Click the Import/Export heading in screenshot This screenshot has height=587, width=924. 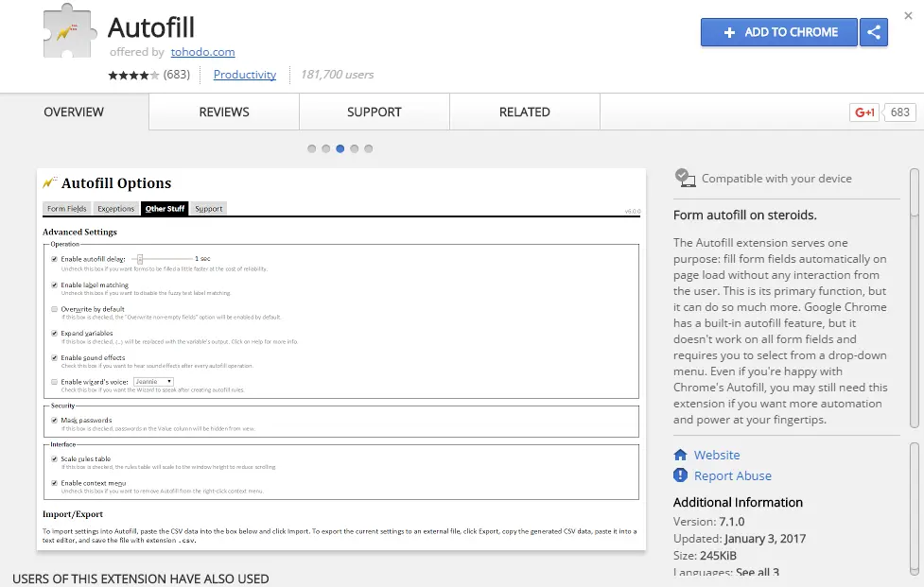click(73, 514)
